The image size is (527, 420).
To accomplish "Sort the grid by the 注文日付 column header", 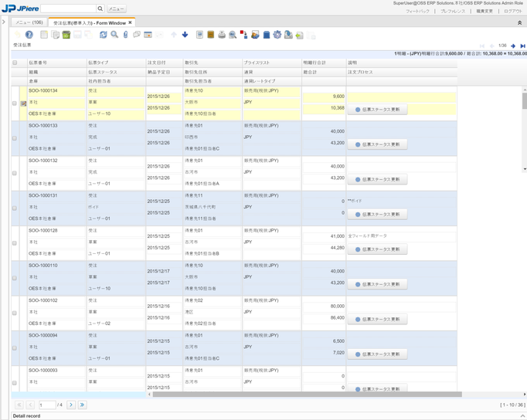I will point(164,63).
